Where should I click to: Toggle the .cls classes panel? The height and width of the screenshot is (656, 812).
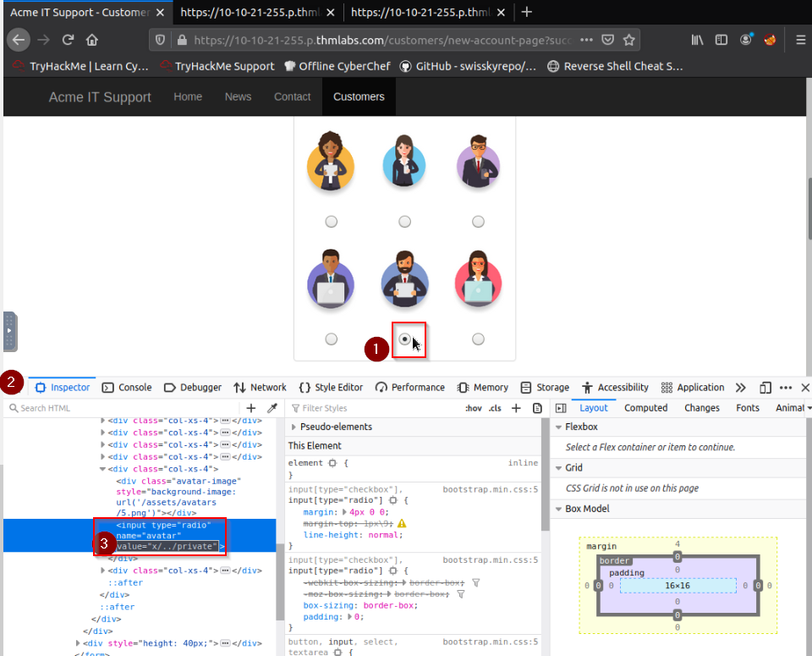coord(495,408)
